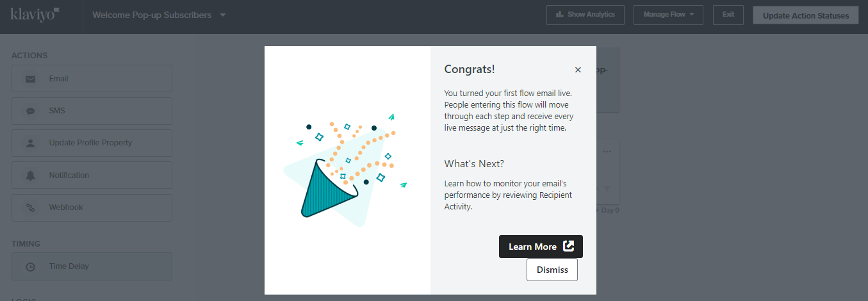Select the Time Delay clock icon
The height and width of the screenshot is (301, 868).
coord(30,267)
